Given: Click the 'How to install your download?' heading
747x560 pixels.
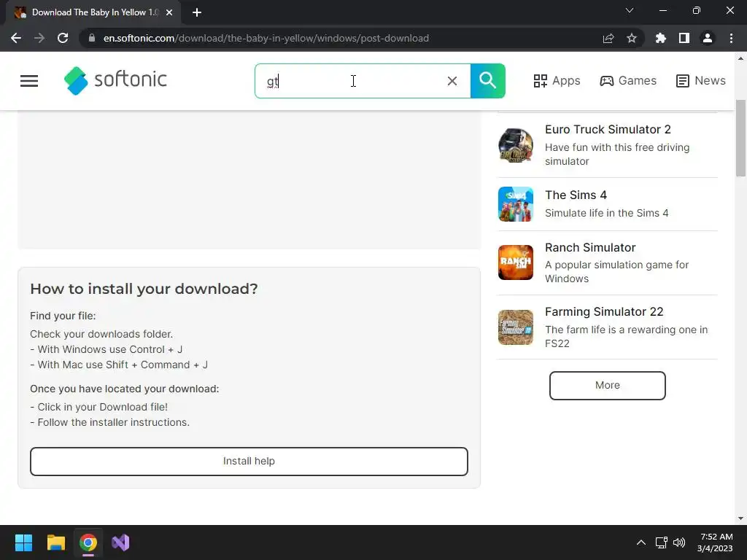Looking at the screenshot, I should [x=144, y=289].
